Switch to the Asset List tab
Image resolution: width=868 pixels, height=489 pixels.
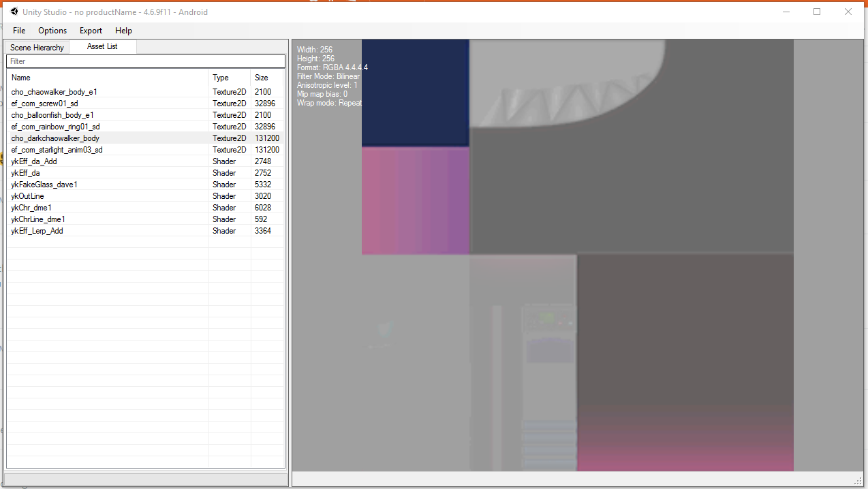(102, 46)
